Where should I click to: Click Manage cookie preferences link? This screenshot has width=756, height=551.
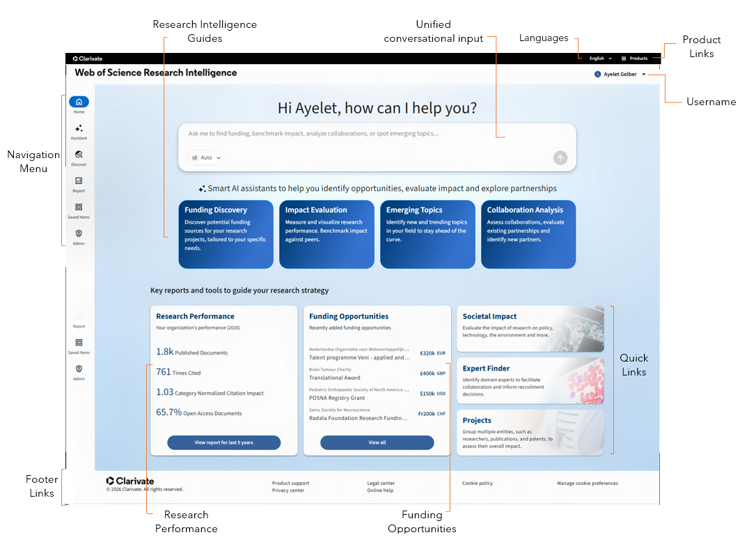coord(588,483)
